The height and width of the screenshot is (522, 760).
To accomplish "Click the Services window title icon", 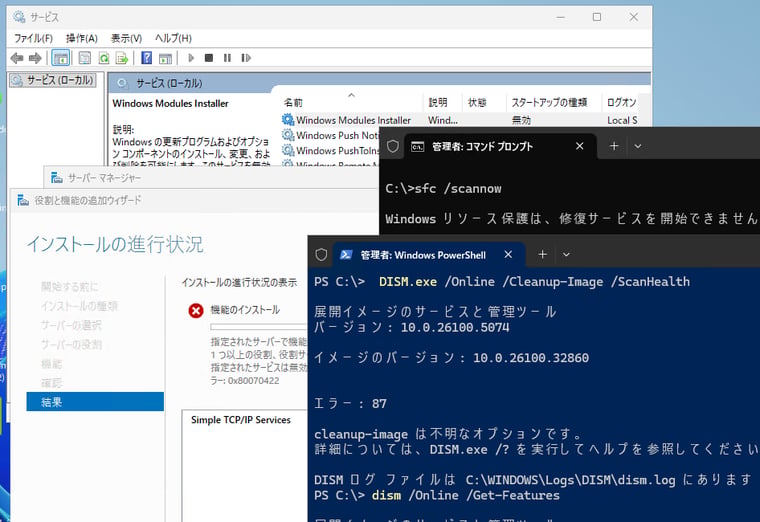I will point(19,17).
